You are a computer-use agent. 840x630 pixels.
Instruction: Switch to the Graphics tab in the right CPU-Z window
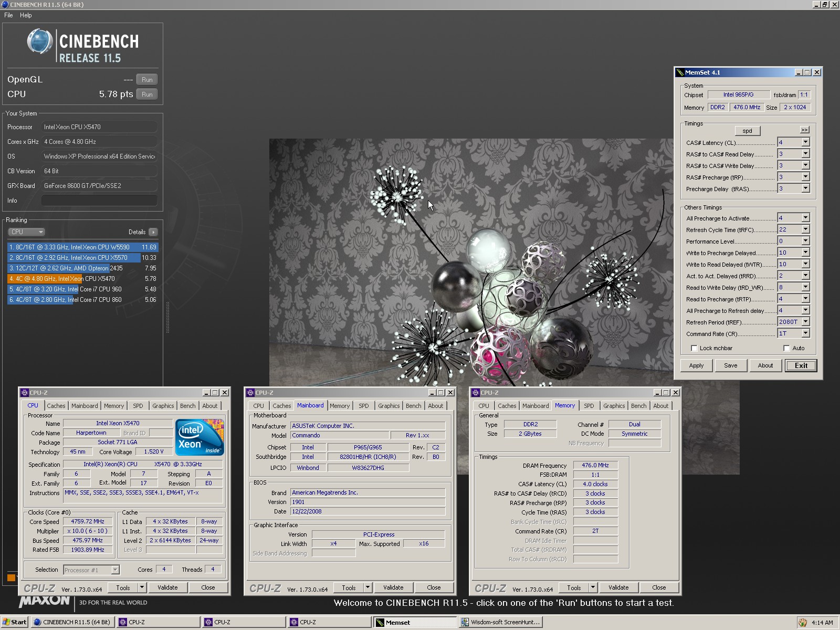(614, 406)
